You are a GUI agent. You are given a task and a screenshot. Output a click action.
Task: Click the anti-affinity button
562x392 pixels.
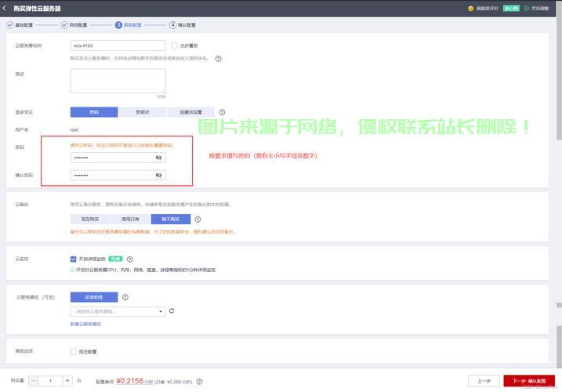(94, 297)
